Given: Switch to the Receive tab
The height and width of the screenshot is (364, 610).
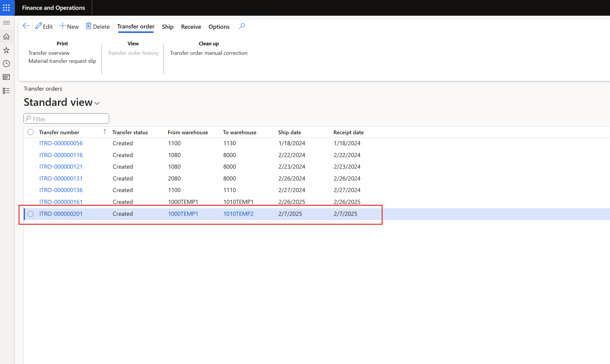Looking at the screenshot, I should pyautogui.click(x=191, y=27).
